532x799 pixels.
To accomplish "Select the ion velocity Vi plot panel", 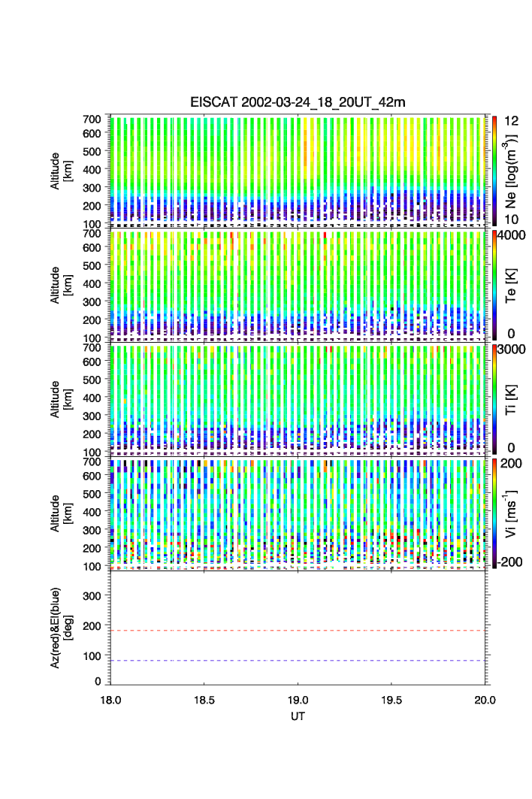I will pyautogui.click(x=298, y=513).
